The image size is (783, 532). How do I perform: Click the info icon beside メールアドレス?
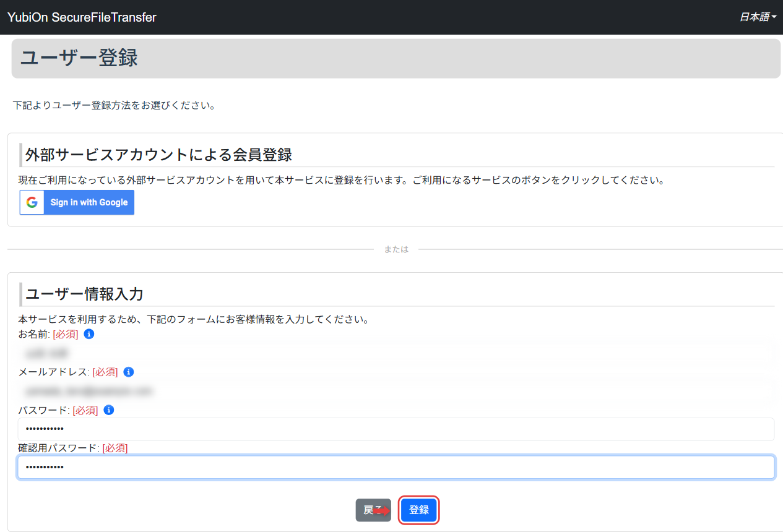[128, 372]
